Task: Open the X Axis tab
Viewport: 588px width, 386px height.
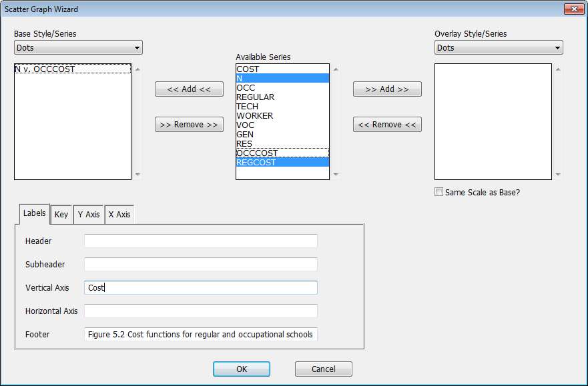Action: click(119, 215)
